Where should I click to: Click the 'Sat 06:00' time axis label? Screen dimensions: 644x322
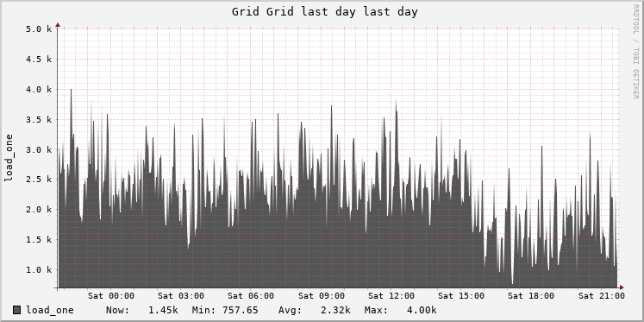click(x=251, y=296)
